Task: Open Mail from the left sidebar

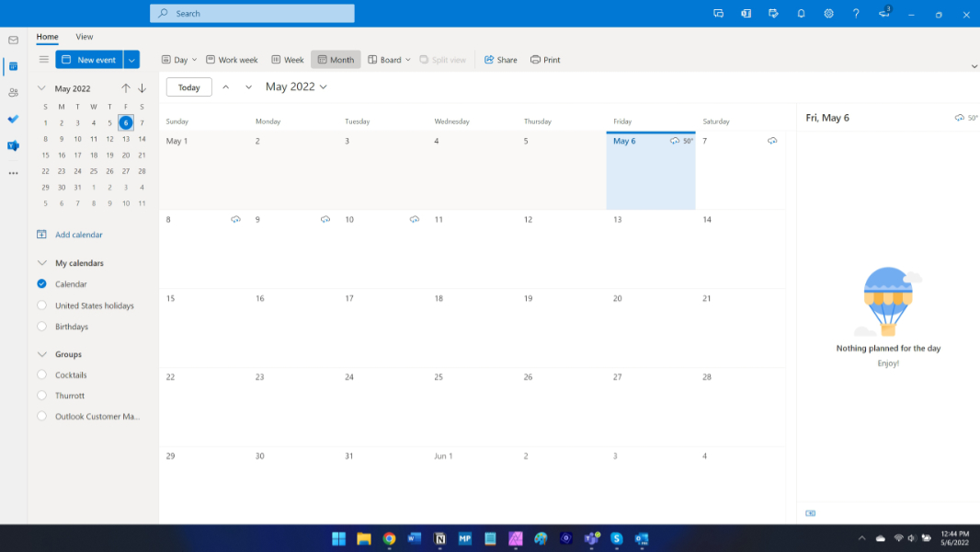Action: (13, 40)
